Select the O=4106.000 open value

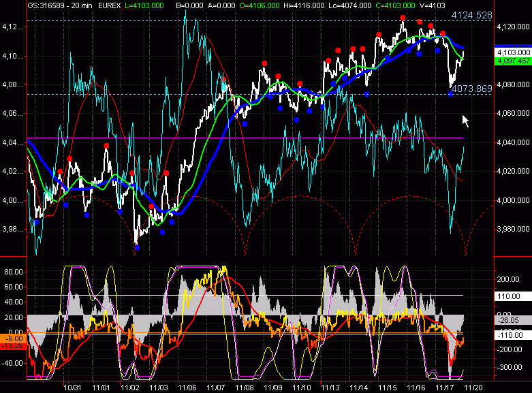coord(260,5)
